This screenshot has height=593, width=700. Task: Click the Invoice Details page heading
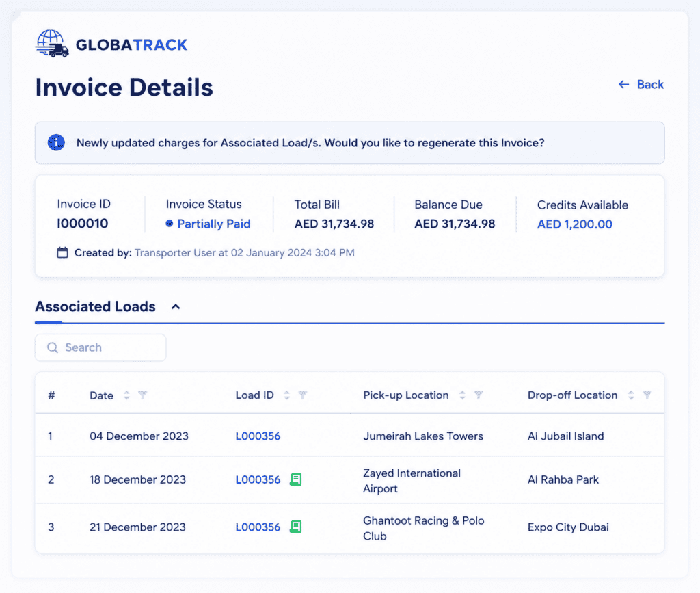[124, 87]
